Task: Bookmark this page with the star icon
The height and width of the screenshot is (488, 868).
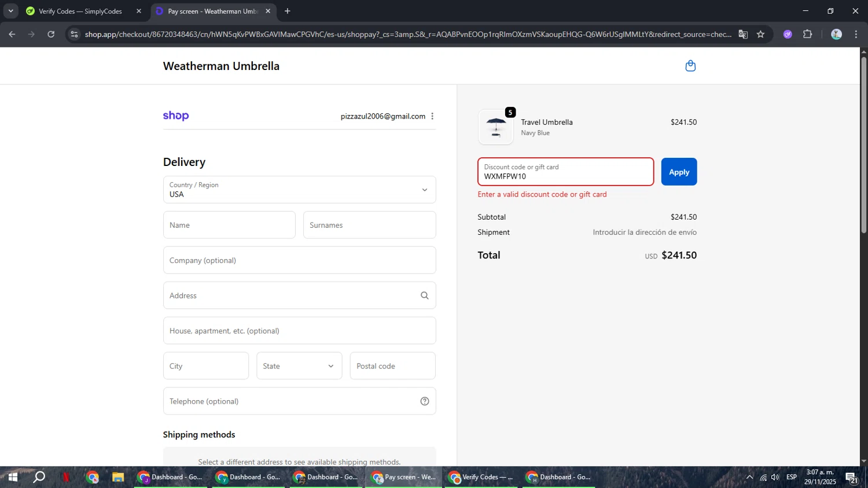Action: (x=760, y=34)
